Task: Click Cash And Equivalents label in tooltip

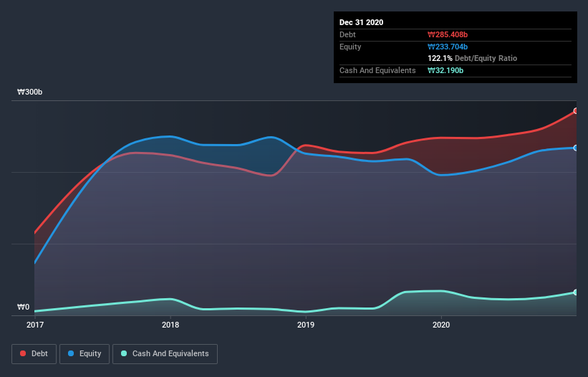Action: (x=377, y=70)
